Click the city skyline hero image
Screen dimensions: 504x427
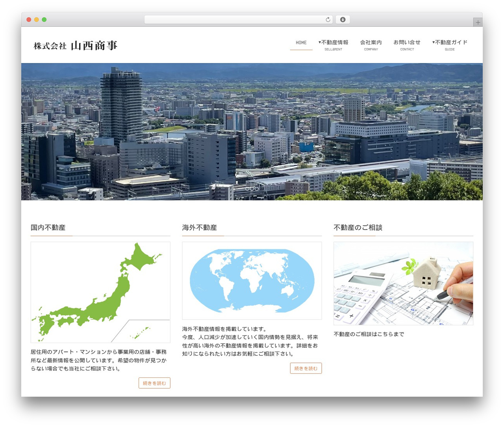click(x=252, y=132)
